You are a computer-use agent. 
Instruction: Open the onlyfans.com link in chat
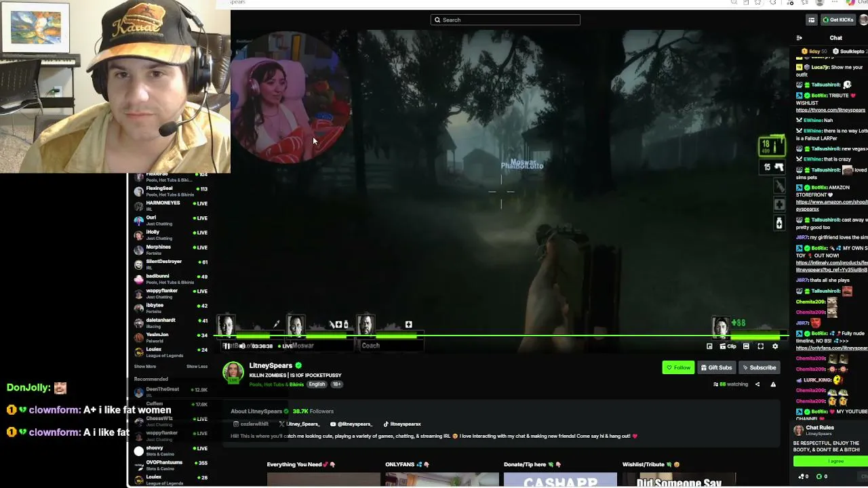tap(831, 348)
